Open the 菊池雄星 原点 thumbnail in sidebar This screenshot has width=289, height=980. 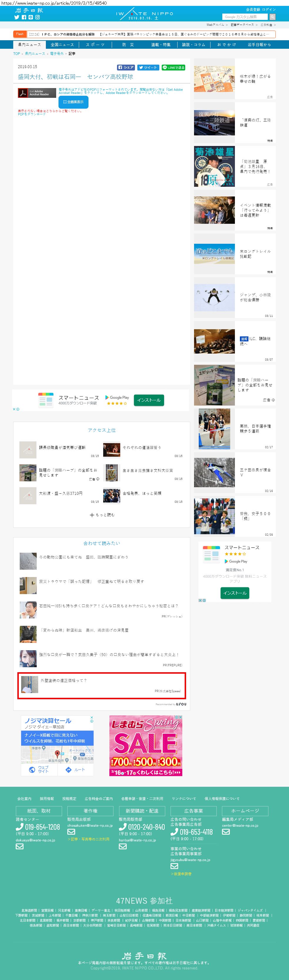pyautogui.click(x=214, y=166)
